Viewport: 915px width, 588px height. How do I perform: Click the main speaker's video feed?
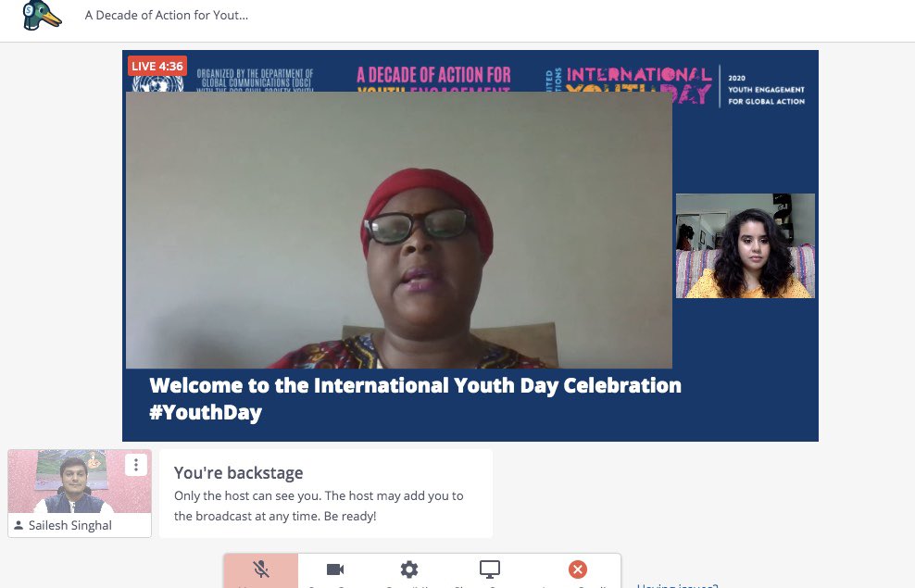399,231
